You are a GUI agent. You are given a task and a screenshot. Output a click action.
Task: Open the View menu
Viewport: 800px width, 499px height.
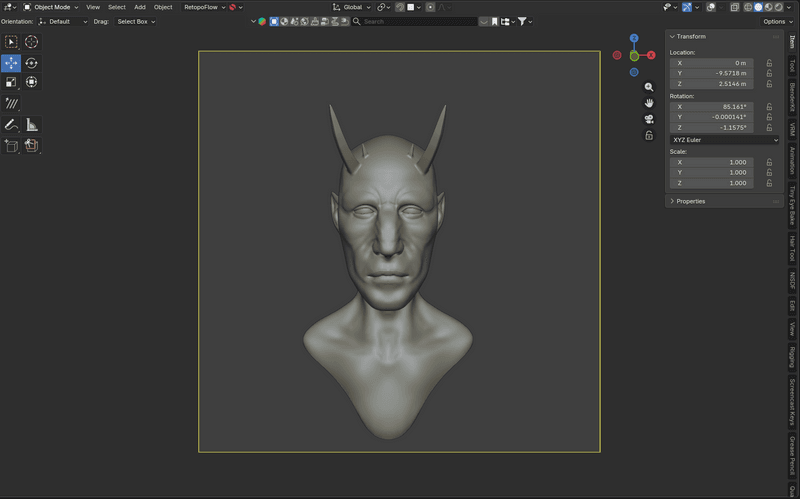(93, 7)
